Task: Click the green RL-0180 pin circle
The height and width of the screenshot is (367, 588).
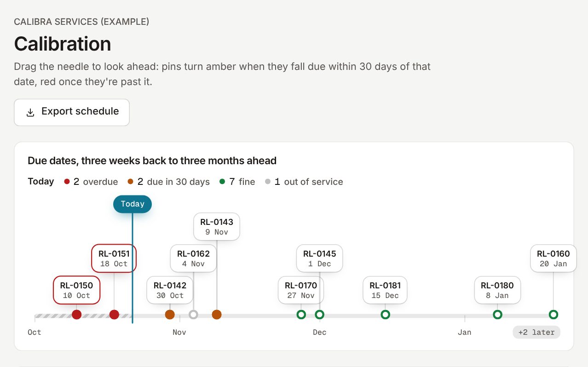Action: 497,315
